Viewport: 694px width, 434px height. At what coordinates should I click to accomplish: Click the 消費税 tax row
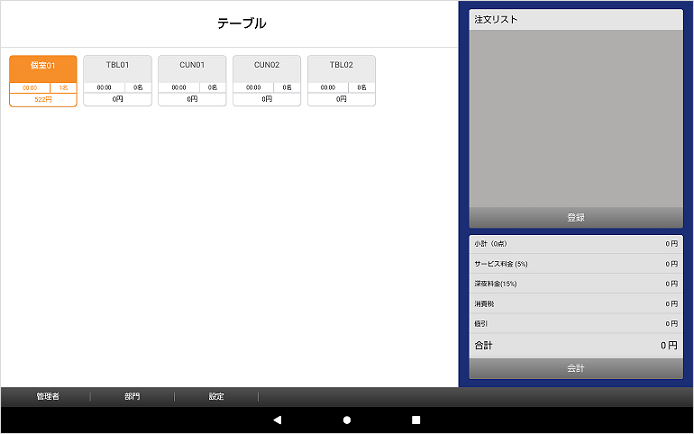(x=575, y=304)
